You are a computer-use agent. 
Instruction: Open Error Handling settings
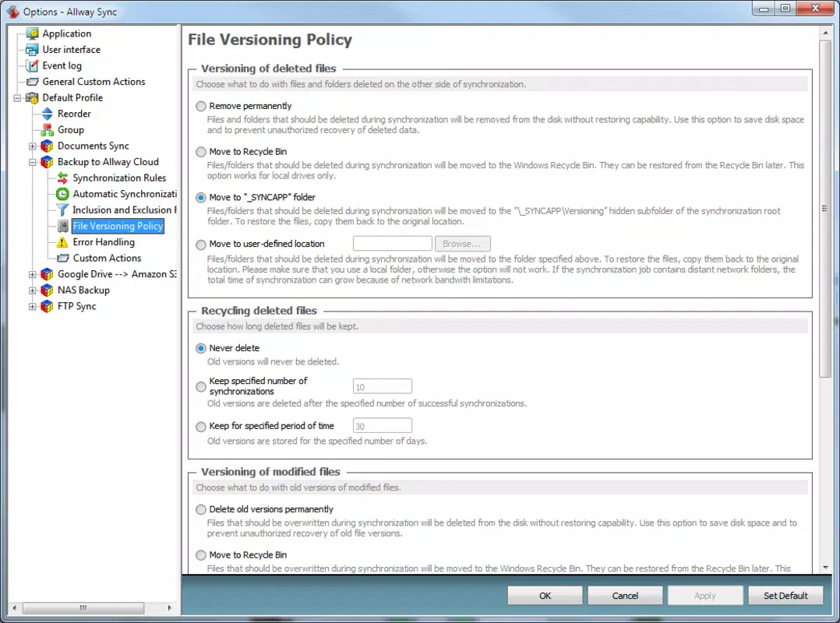pos(104,242)
